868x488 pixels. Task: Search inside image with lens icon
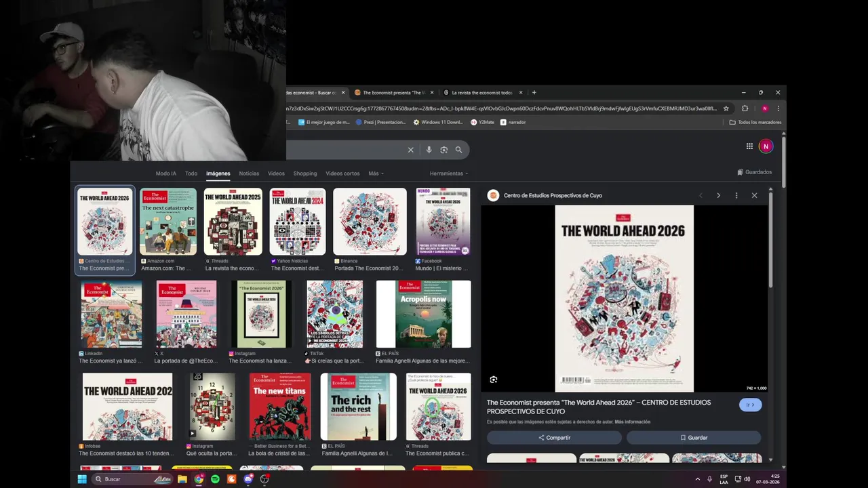click(x=494, y=380)
